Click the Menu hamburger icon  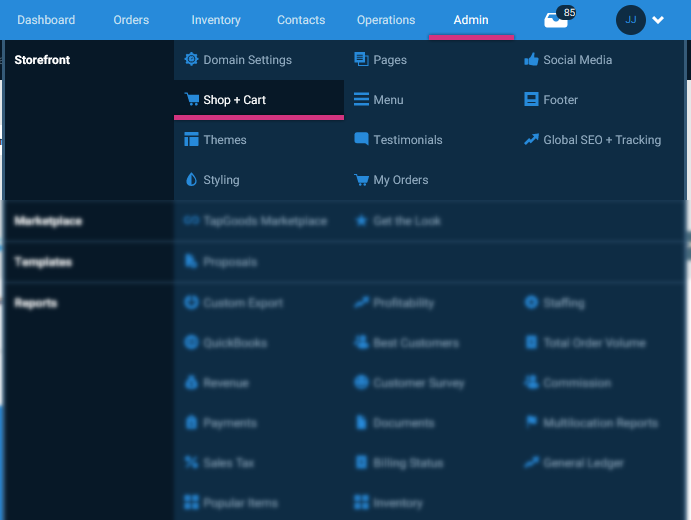tap(361, 99)
